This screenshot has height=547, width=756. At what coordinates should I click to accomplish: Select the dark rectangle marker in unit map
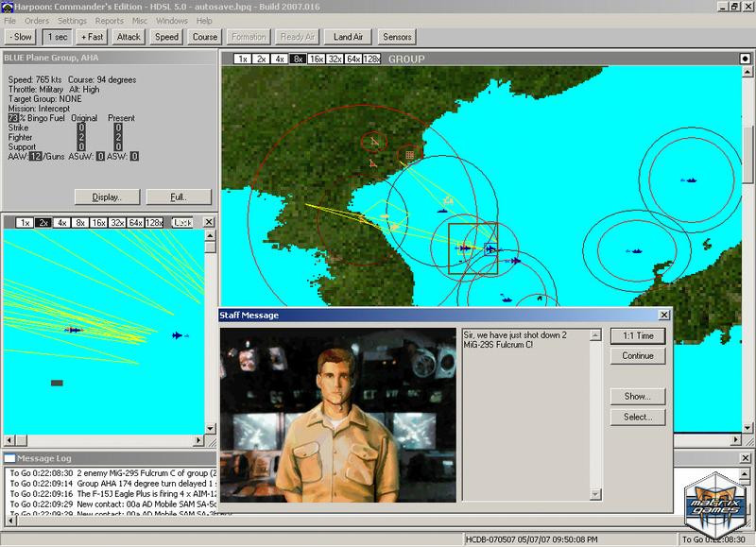(x=57, y=384)
